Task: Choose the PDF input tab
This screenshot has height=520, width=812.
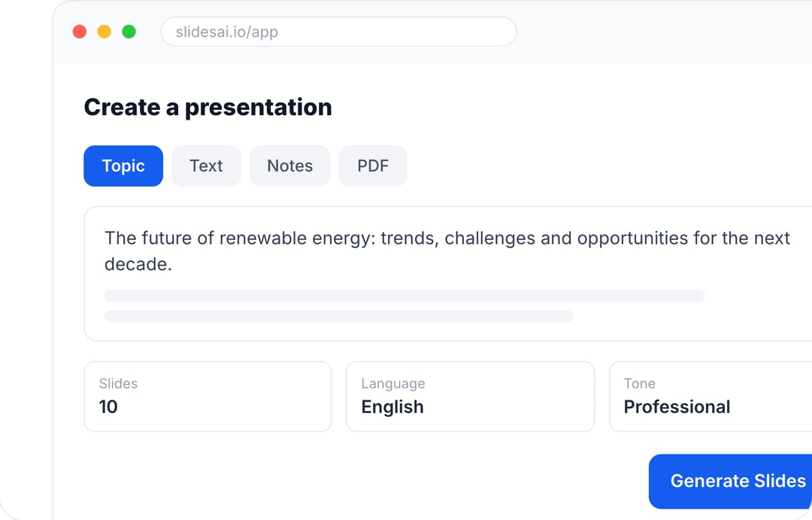Action: tap(373, 166)
